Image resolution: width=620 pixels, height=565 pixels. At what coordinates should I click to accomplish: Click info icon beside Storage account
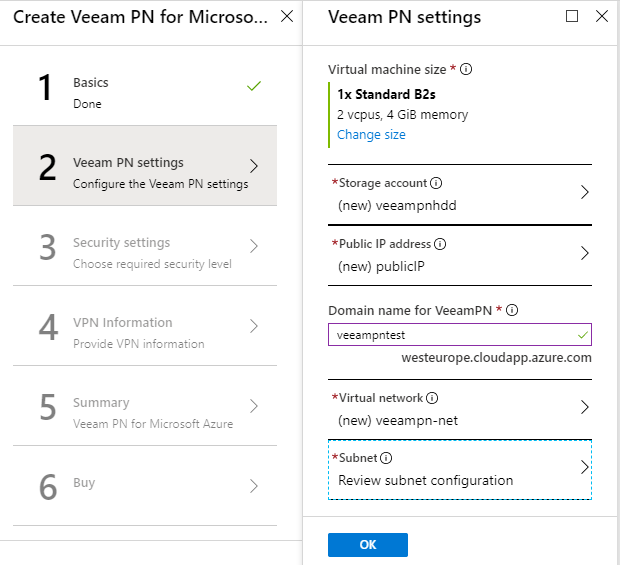436,183
